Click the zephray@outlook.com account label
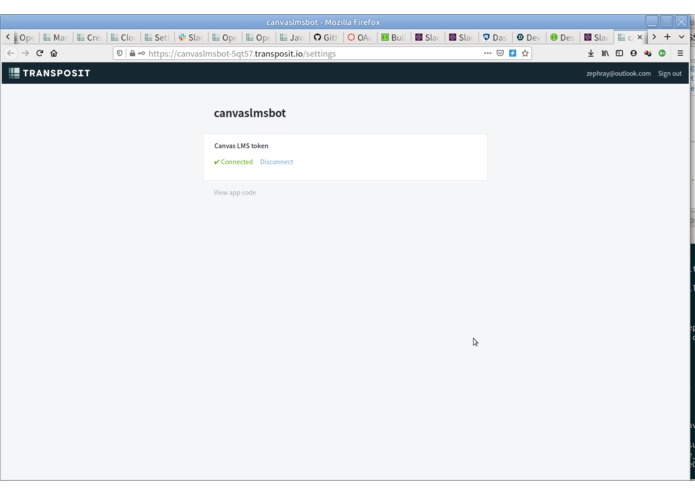695x494 pixels. pos(618,74)
